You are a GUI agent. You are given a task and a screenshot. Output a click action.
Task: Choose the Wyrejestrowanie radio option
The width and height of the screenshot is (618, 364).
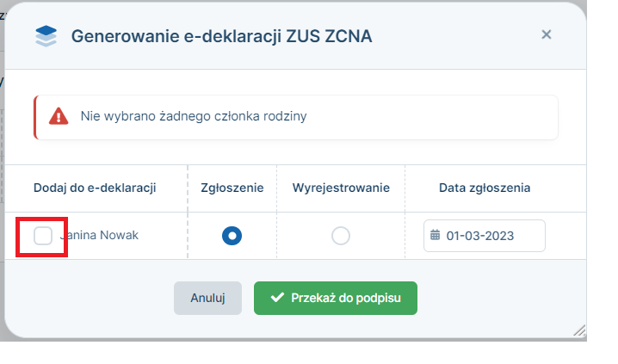(x=341, y=236)
